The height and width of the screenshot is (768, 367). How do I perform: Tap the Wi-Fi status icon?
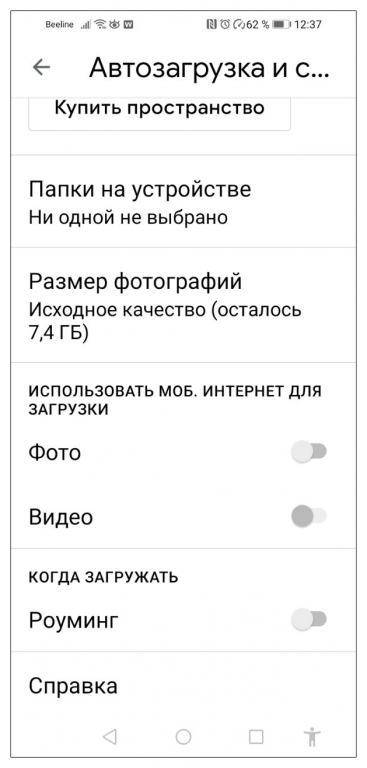point(100,24)
